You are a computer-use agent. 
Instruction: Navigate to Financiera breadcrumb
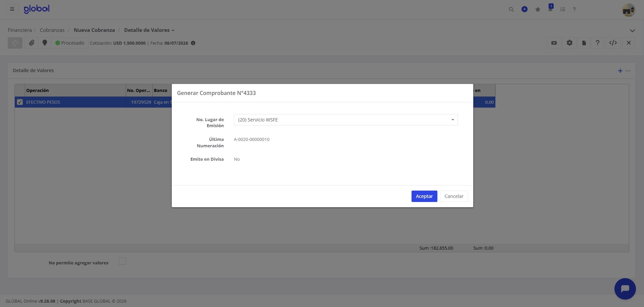20,30
